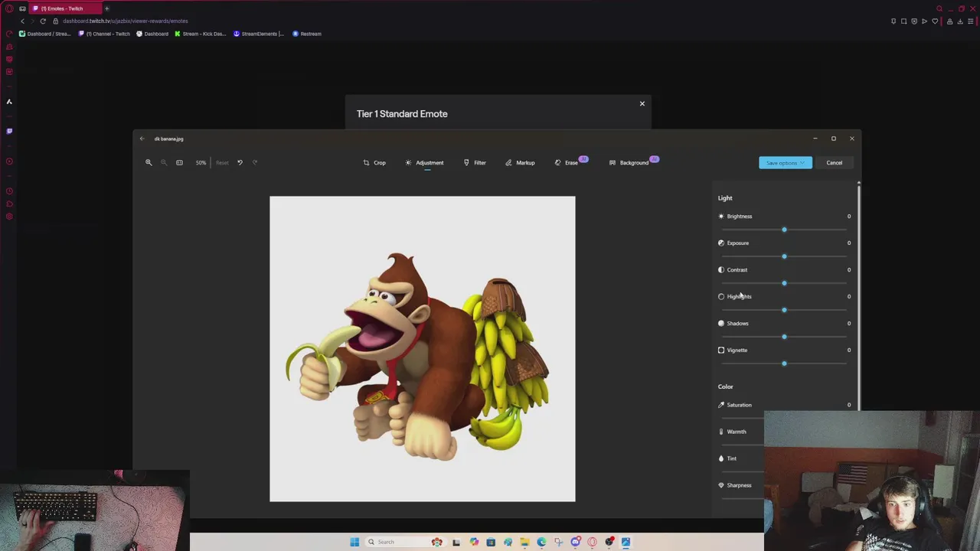The image size is (980, 551).
Task: Open the Windows Start menu
Action: 354,542
